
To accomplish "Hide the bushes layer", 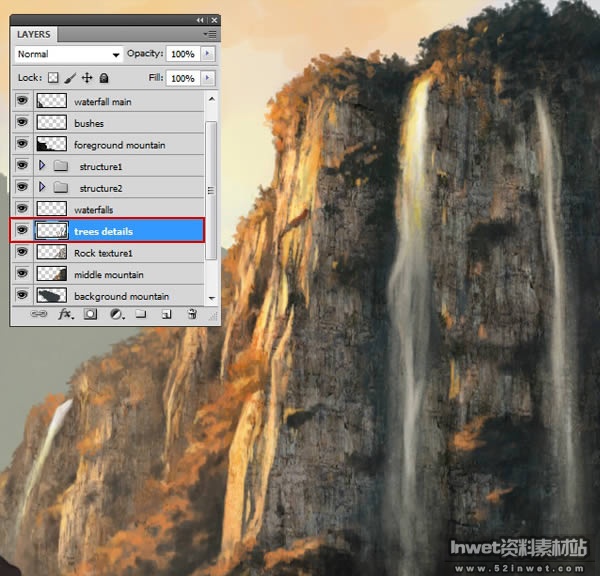I will 22,122.
